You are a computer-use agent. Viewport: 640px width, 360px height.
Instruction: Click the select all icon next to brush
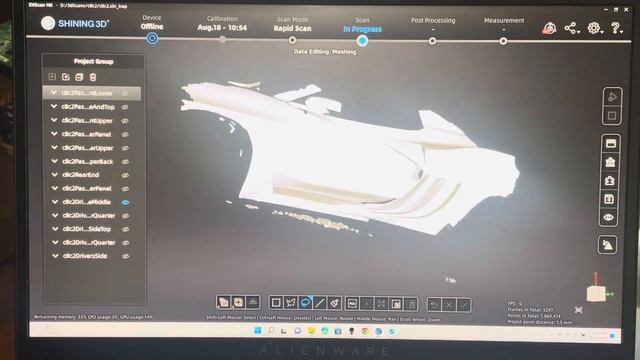pos(352,303)
